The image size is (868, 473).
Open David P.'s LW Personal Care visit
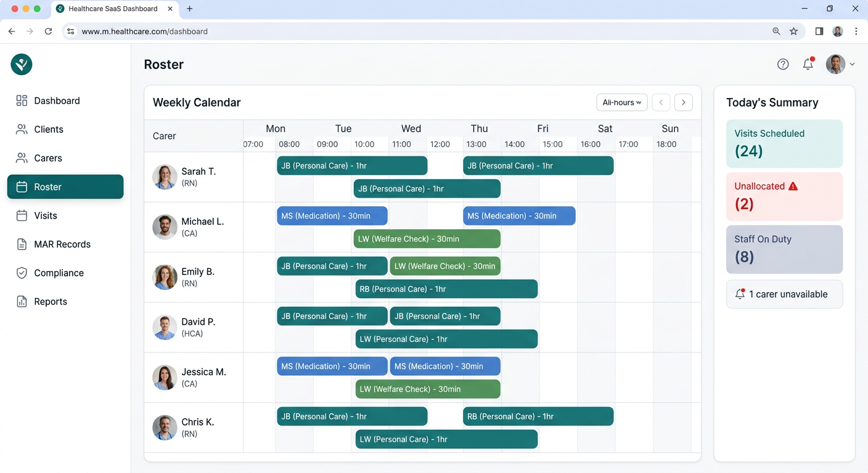(x=446, y=339)
